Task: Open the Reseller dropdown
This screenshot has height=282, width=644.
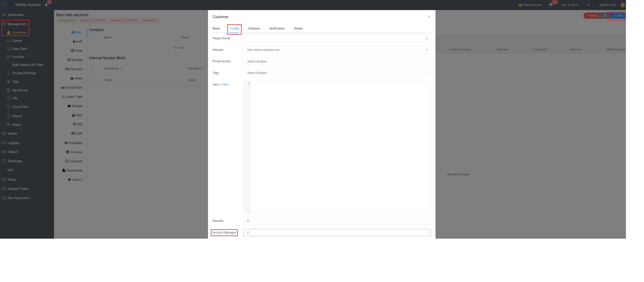Action: pos(337,221)
